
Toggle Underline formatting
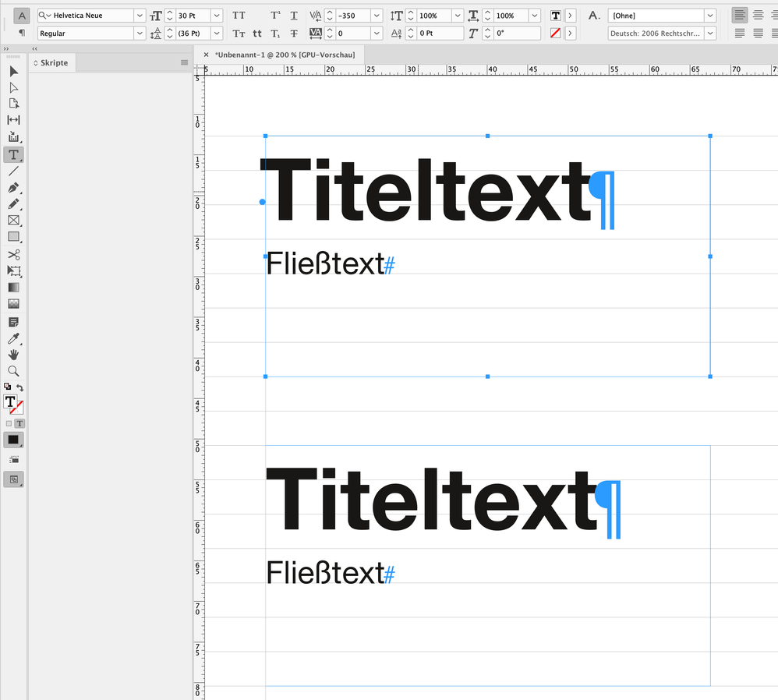pos(294,16)
